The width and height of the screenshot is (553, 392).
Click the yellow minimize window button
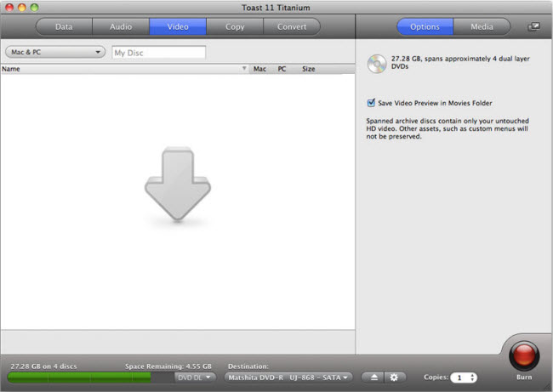22,8
